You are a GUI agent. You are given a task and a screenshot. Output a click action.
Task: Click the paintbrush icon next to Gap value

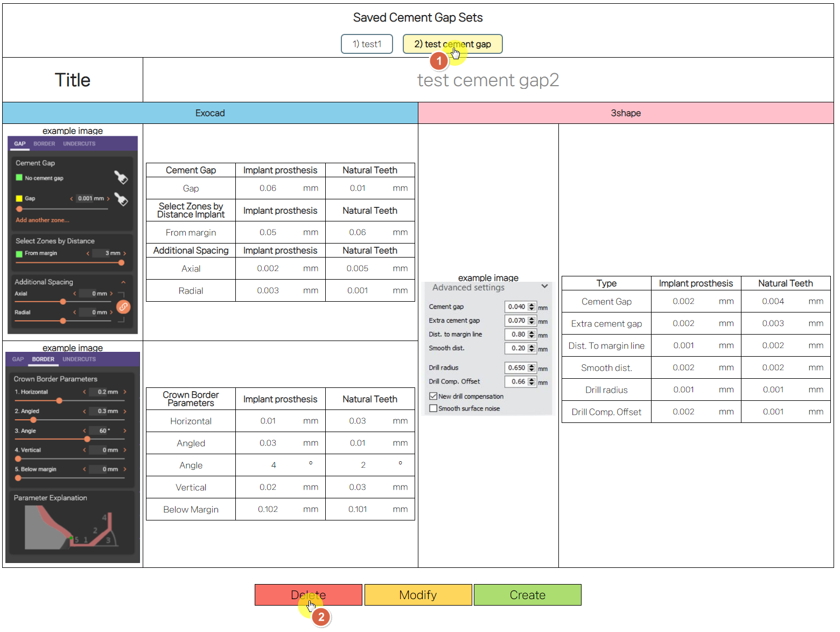[121, 199]
